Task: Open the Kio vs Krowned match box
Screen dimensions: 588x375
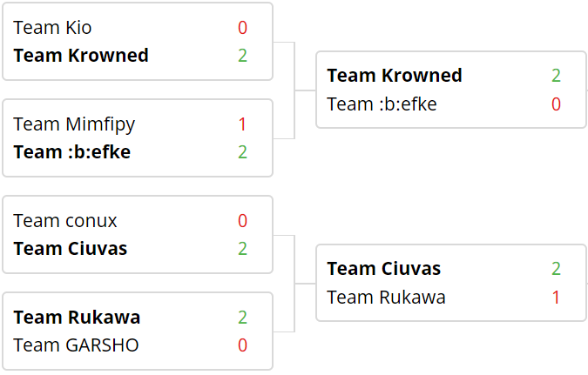Action: click(138, 42)
